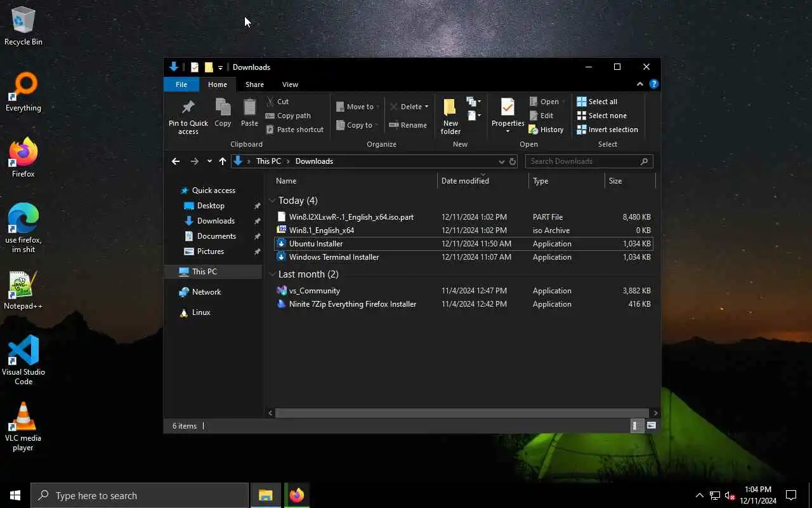This screenshot has width=812, height=508.
Task: Click This PC in address breadcrumb
Action: coord(268,161)
